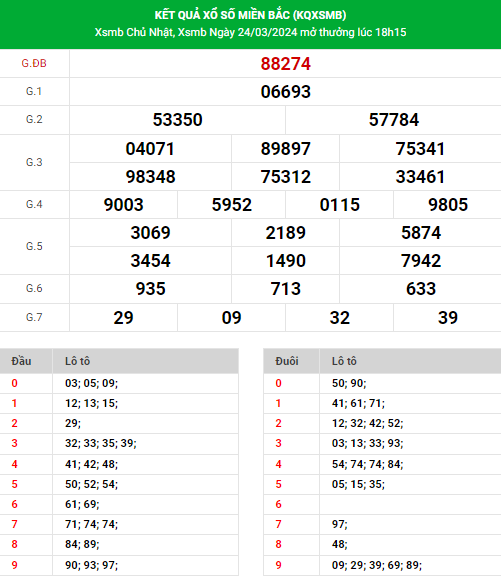The image size is (501, 577).
Task: Select the G.1 prize number 06693
Action: pyautogui.click(x=286, y=92)
